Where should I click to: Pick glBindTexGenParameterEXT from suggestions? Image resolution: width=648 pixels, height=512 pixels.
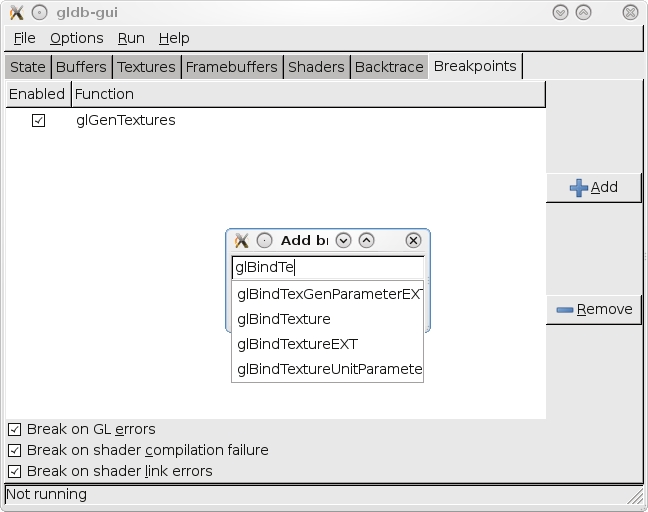(328, 294)
